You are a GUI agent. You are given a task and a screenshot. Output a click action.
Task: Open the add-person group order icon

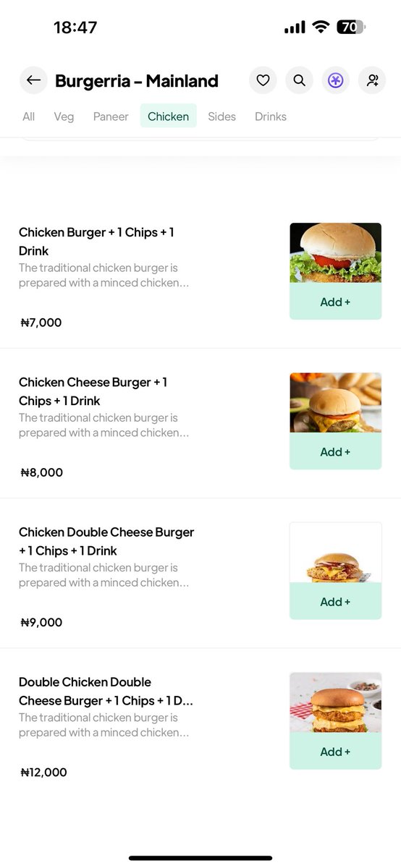[x=372, y=80]
